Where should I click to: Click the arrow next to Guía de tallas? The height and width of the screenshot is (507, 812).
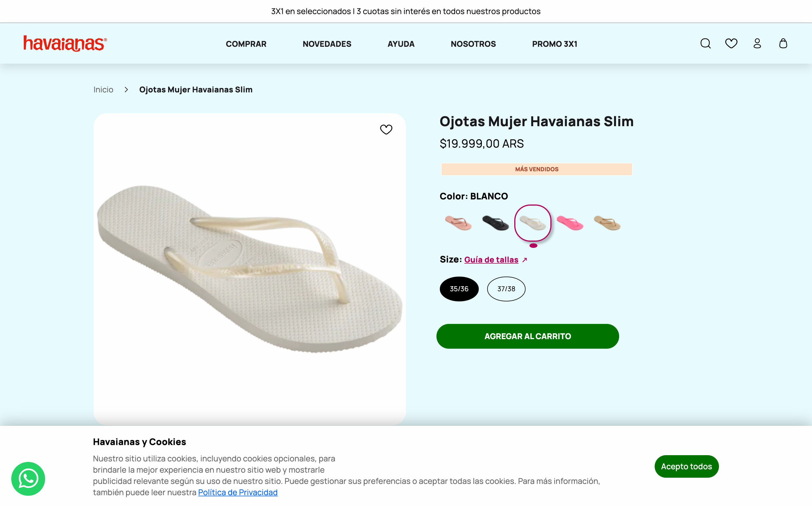525,259
